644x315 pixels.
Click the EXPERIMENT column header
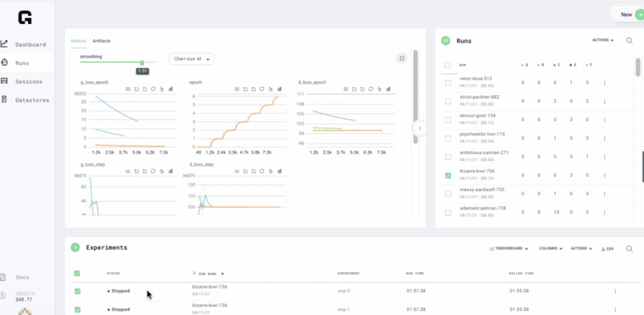pyautogui.click(x=348, y=273)
